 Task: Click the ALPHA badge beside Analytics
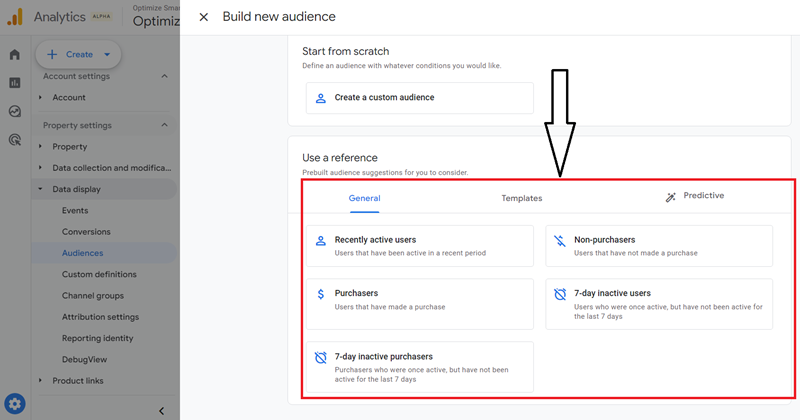[101, 16]
